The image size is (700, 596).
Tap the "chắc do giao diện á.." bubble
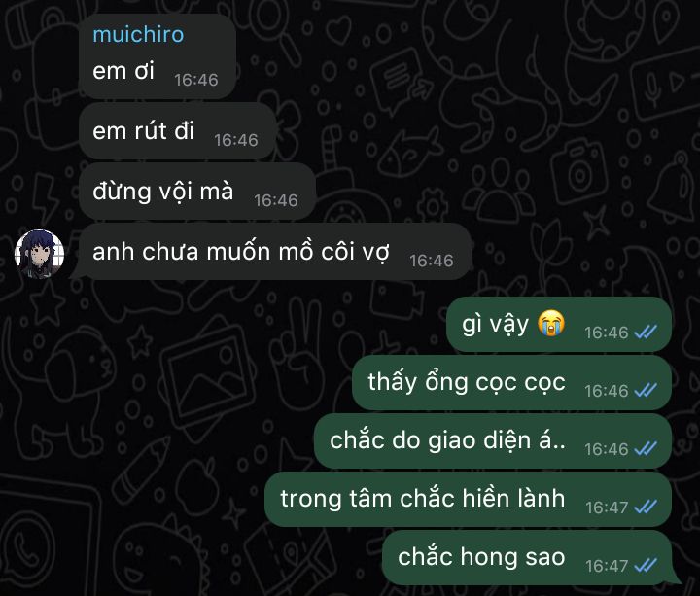tap(493, 441)
